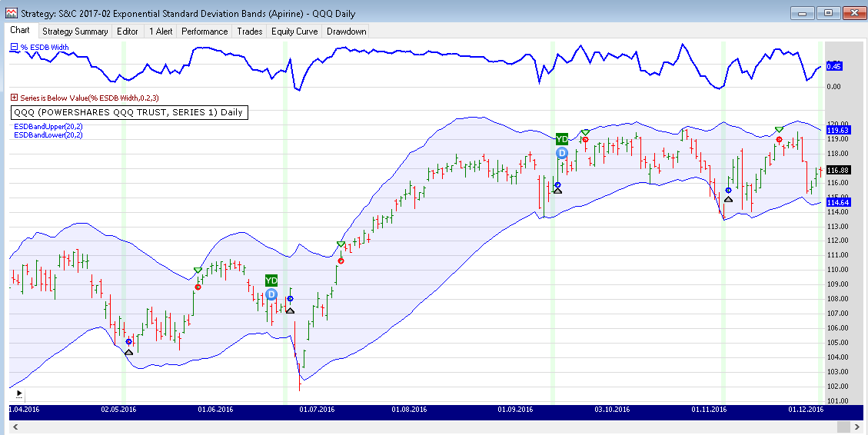Switch to the Editor tab
Image resolution: width=868 pixels, height=435 pixels.
pyautogui.click(x=128, y=31)
